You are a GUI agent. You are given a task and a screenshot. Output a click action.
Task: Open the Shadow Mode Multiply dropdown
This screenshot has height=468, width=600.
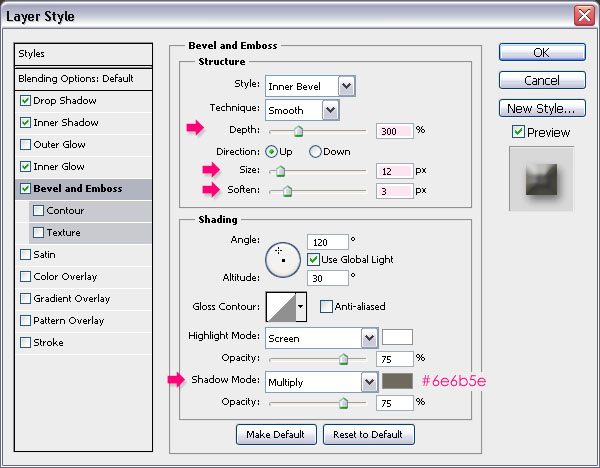pyautogui.click(x=321, y=382)
